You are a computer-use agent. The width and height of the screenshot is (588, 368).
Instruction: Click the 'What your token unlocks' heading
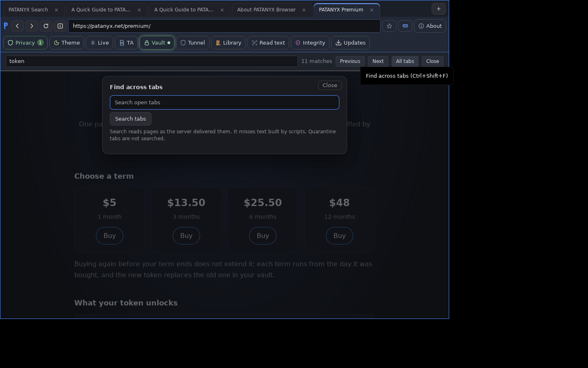pos(126,303)
